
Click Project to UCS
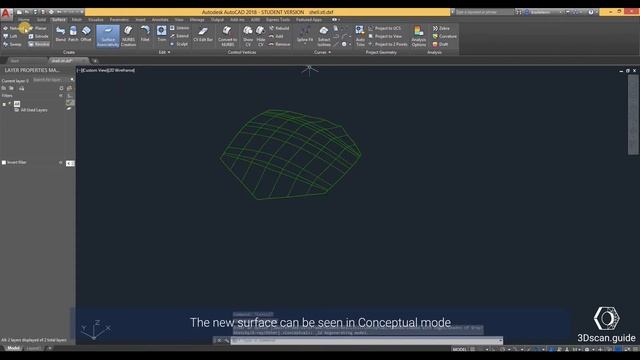pos(384,28)
